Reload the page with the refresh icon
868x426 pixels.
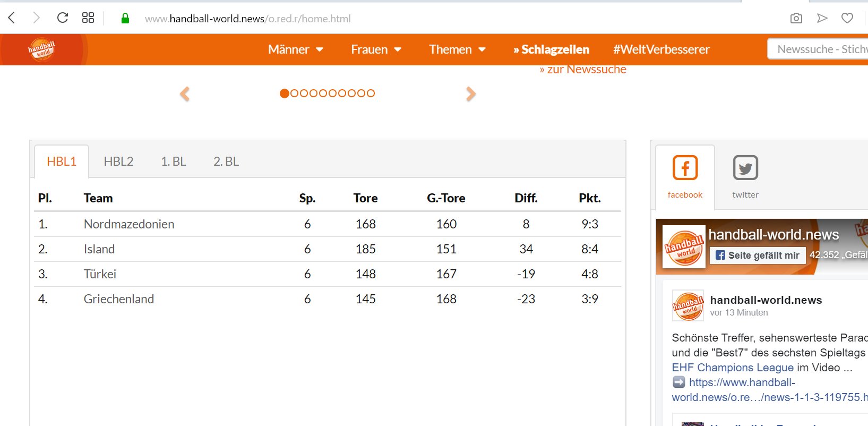63,18
